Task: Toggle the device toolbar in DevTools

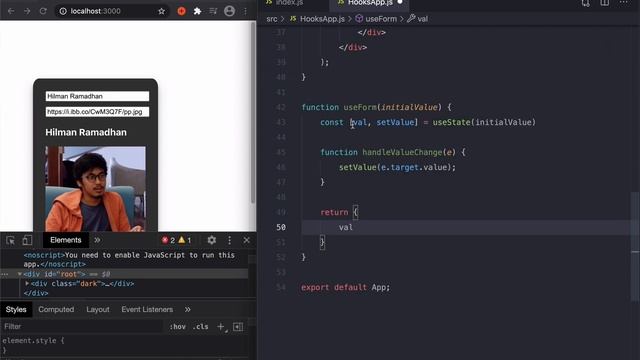Action: (x=27, y=240)
